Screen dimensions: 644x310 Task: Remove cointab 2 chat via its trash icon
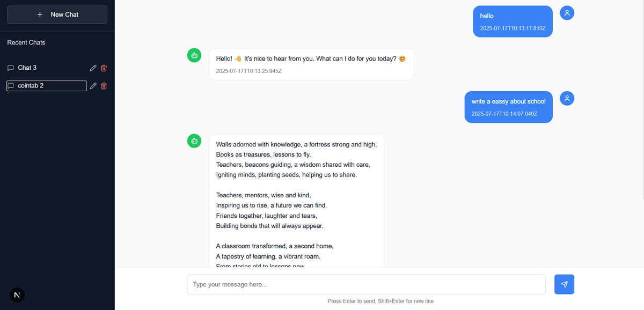click(x=104, y=86)
